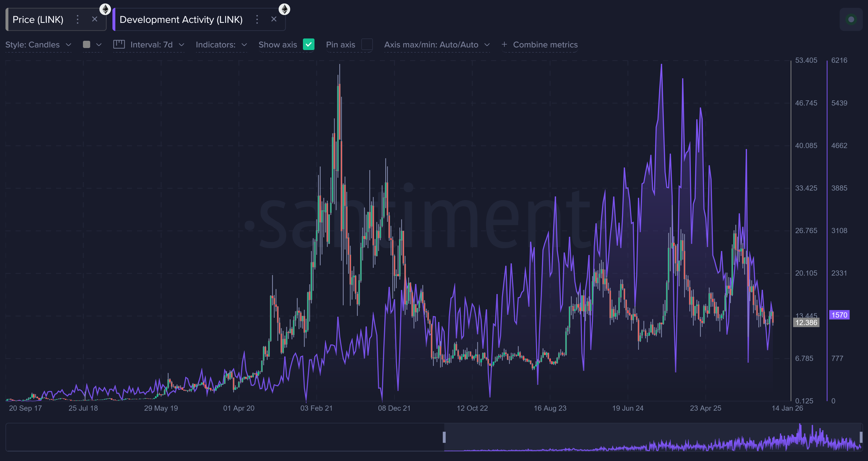This screenshot has width=868, height=461.
Task: Uncheck the Show axis checkbox
Action: point(309,44)
